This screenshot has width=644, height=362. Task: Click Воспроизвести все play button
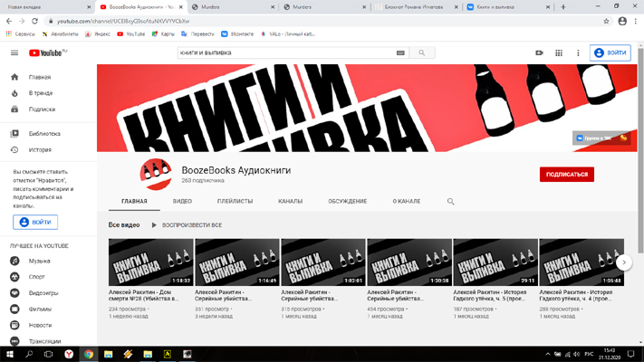pos(187,225)
